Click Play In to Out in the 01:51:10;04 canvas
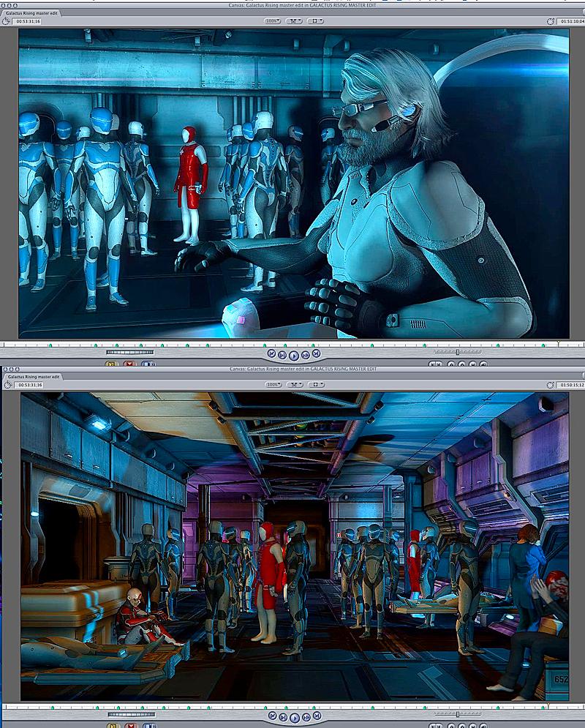Image resolution: width=585 pixels, height=728 pixels. 282,355
